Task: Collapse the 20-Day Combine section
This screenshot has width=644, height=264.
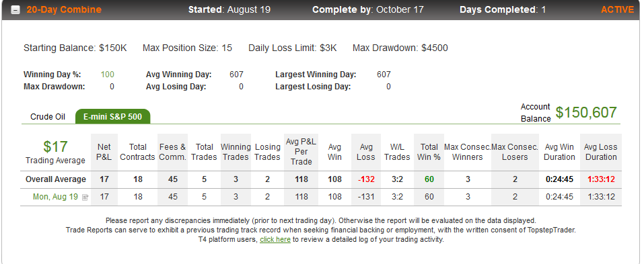Action: point(15,10)
